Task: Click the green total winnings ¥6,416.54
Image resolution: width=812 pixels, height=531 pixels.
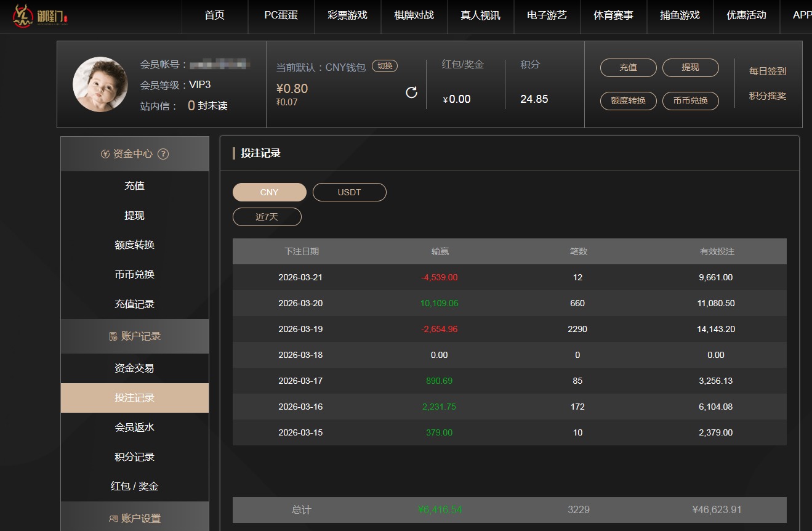Action: coord(440,509)
